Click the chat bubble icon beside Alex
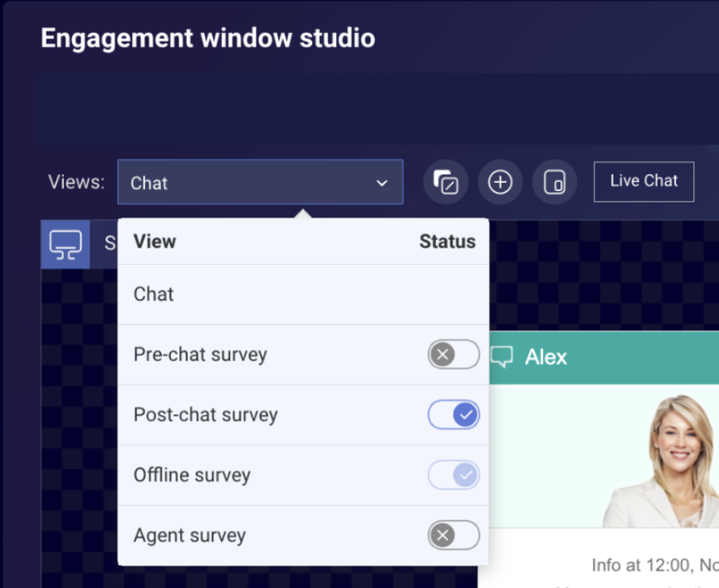 click(501, 357)
